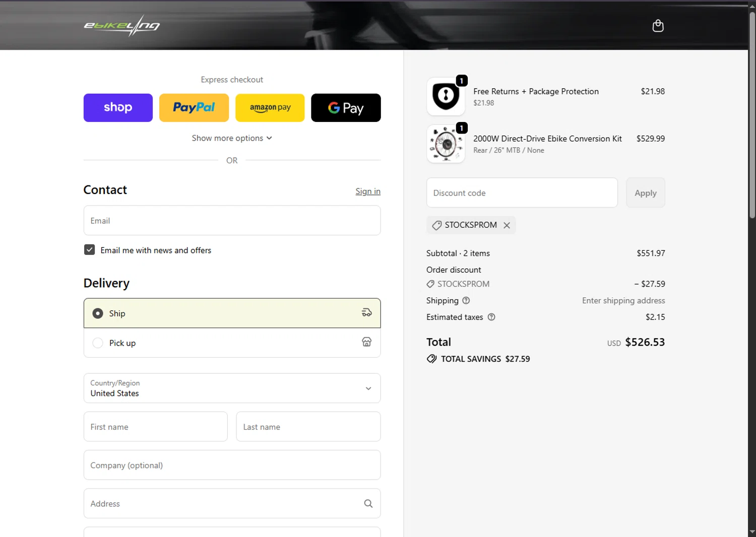Click the discount amount − $27.59
756x537 pixels.
click(x=650, y=284)
